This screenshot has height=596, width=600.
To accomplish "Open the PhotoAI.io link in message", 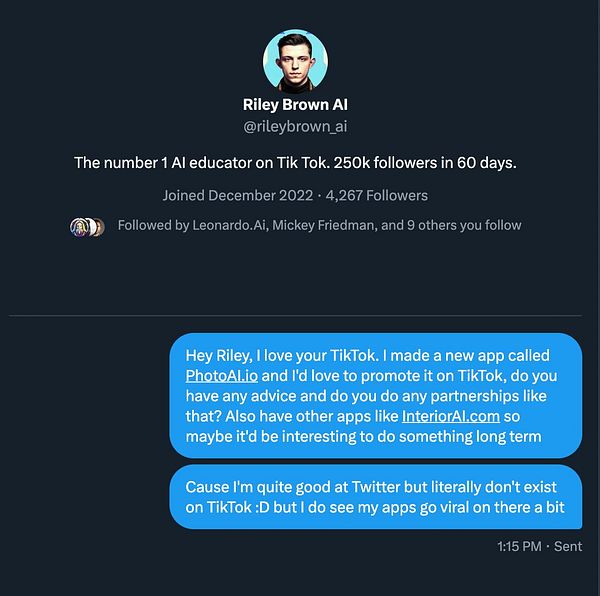I will point(222,376).
